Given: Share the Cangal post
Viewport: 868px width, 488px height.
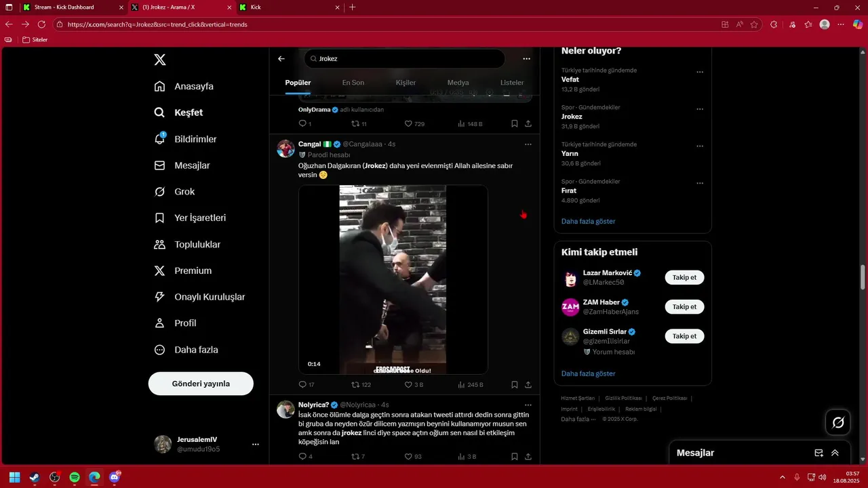Looking at the screenshot, I should click(x=528, y=384).
